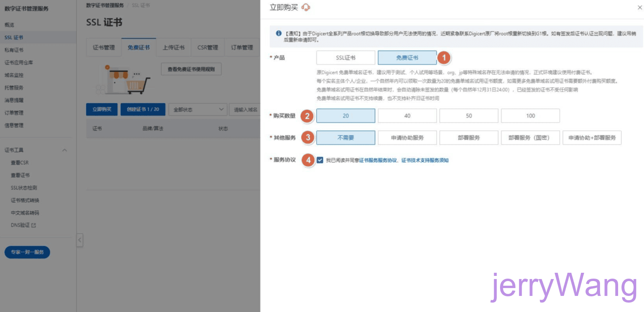Select 申请协助服务 option
The width and height of the screenshot is (644, 312).
(x=407, y=138)
